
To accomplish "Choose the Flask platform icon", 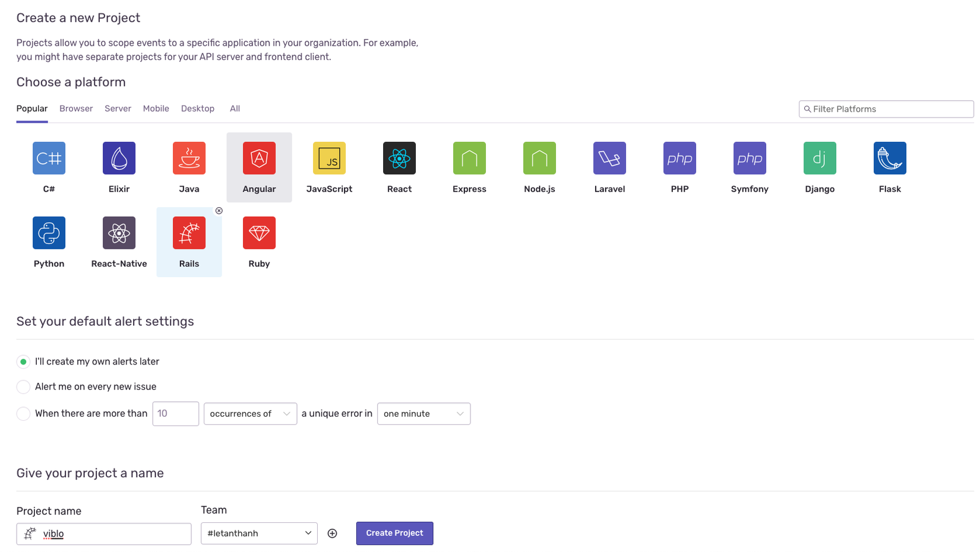I will (890, 158).
